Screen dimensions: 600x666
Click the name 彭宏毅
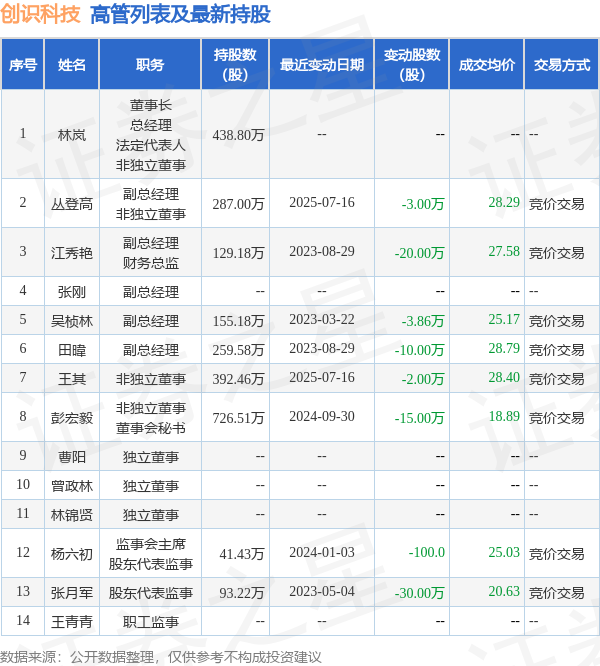[72, 418]
